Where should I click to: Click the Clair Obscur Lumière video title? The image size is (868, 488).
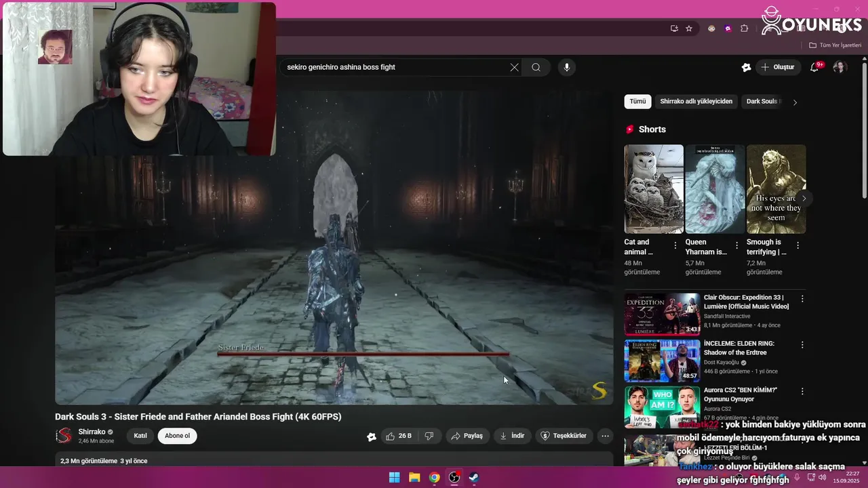[x=746, y=302]
